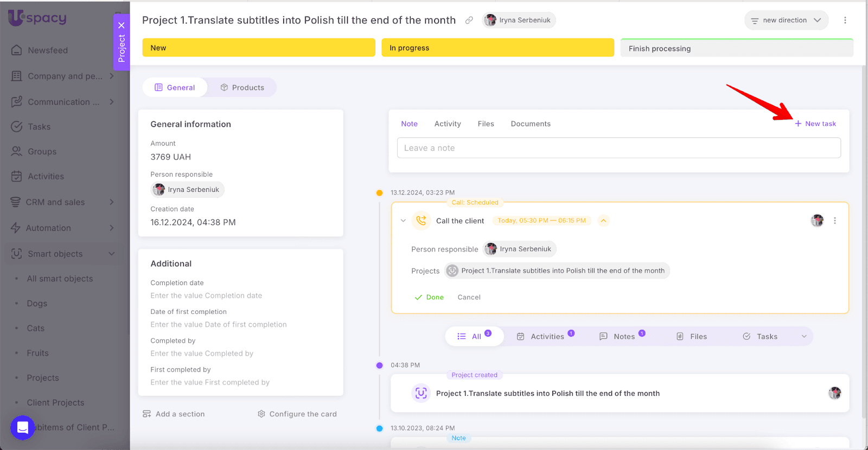This screenshot has height=450, width=868.
Task: Switch to the Products tab
Action: click(x=242, y=87)
